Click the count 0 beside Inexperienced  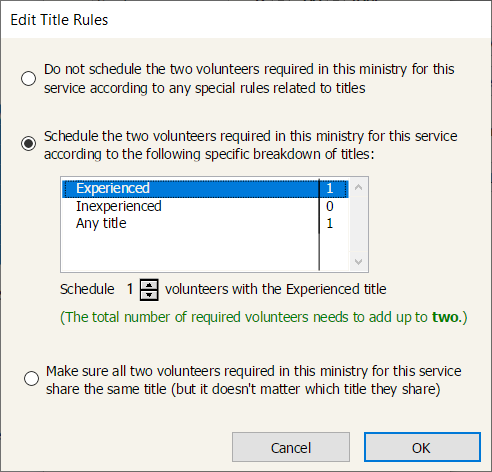tap(330, 206)
